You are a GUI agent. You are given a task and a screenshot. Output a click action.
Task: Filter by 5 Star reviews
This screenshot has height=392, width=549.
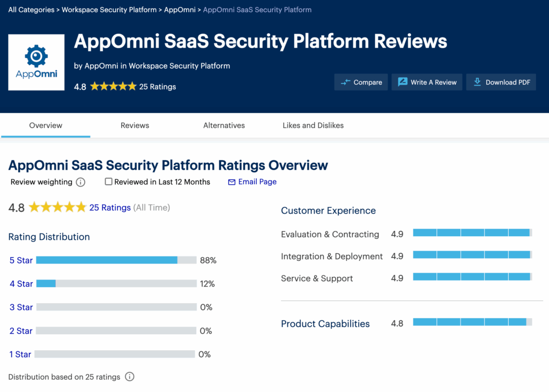[21, 260]
